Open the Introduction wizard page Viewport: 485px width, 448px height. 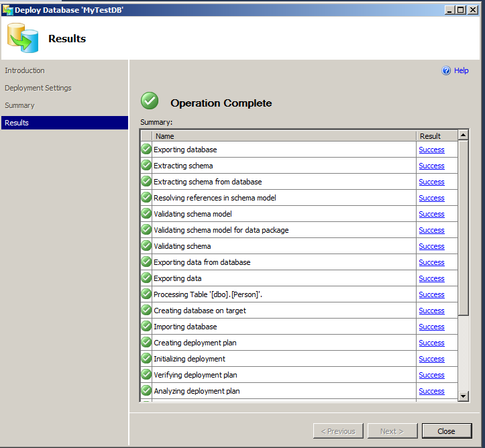(25, 70)
